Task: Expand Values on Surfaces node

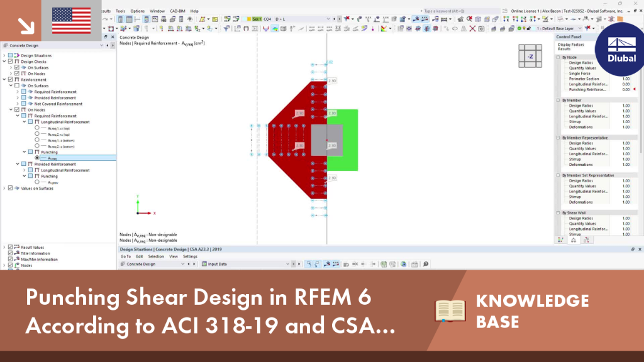Action: (x=4, y=189)
